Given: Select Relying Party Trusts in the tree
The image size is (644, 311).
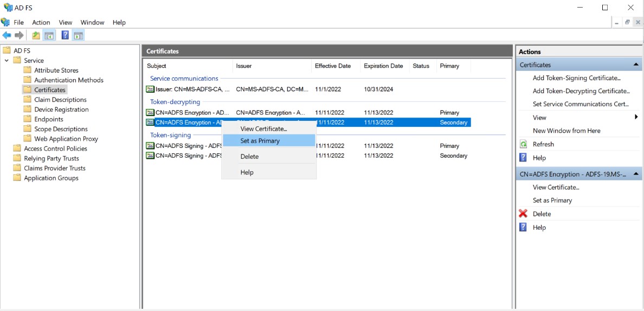Looking at the screenshot, I should pos(51,158).
